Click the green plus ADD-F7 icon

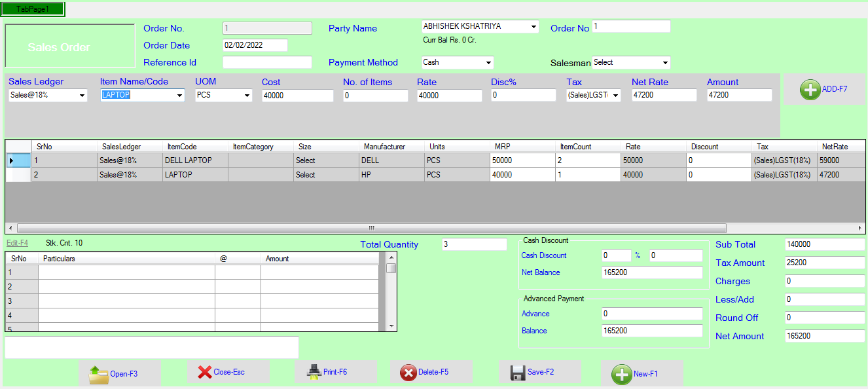click(810, 90)
